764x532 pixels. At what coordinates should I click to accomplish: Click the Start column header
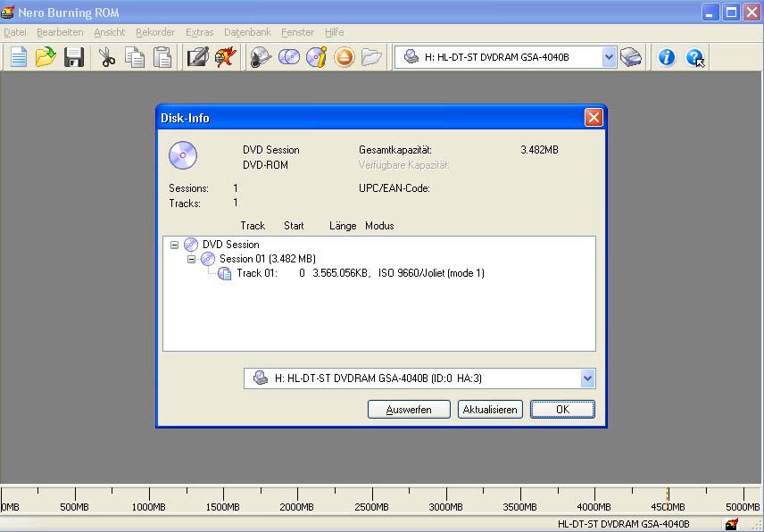pyautogui.click(x=294, y=226)
